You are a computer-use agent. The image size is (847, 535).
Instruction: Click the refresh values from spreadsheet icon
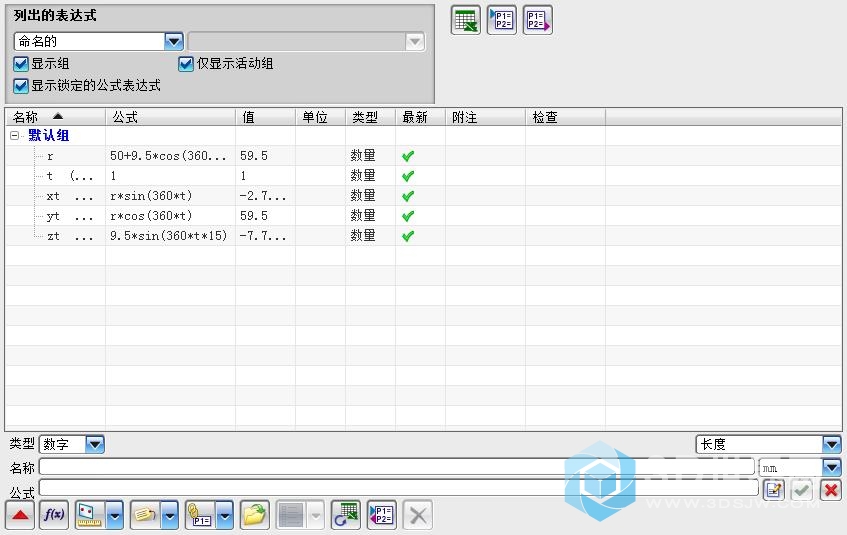coord(346,515)
